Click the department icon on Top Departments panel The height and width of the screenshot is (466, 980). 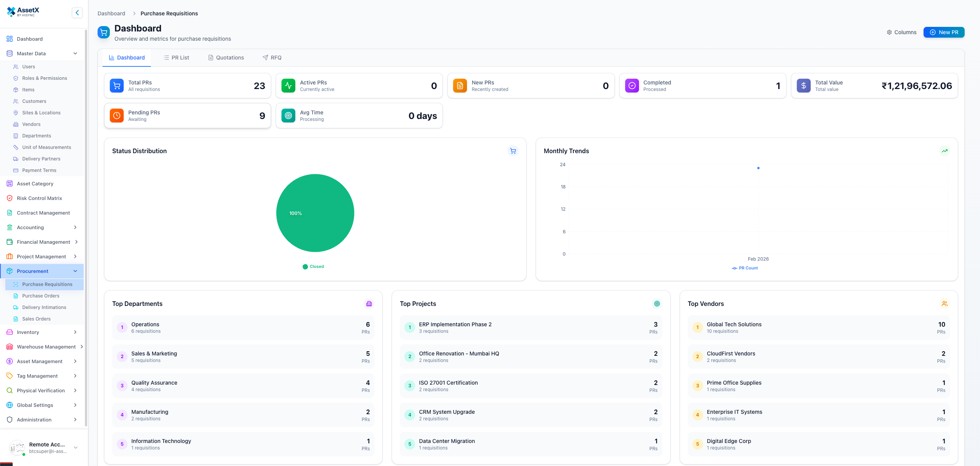(369, 303)
